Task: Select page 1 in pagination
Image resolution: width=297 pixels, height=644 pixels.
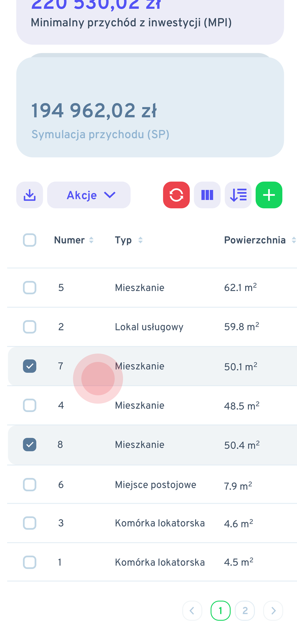Action: [x=221, y=611]
